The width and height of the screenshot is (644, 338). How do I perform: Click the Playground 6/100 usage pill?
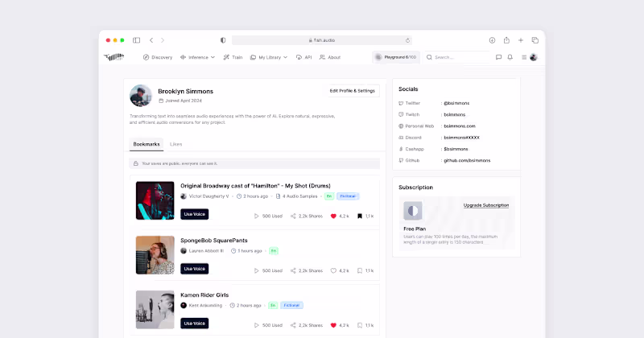395,57
